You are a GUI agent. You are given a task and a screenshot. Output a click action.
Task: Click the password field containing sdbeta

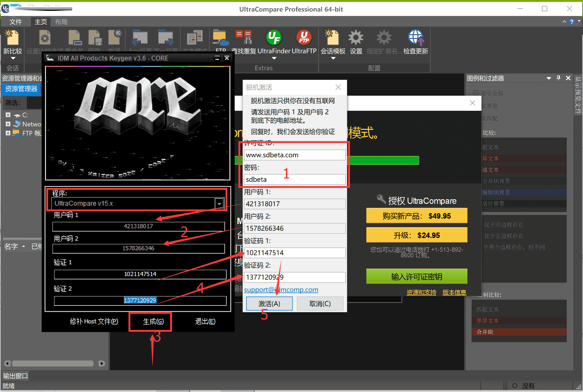click(295, 179)
